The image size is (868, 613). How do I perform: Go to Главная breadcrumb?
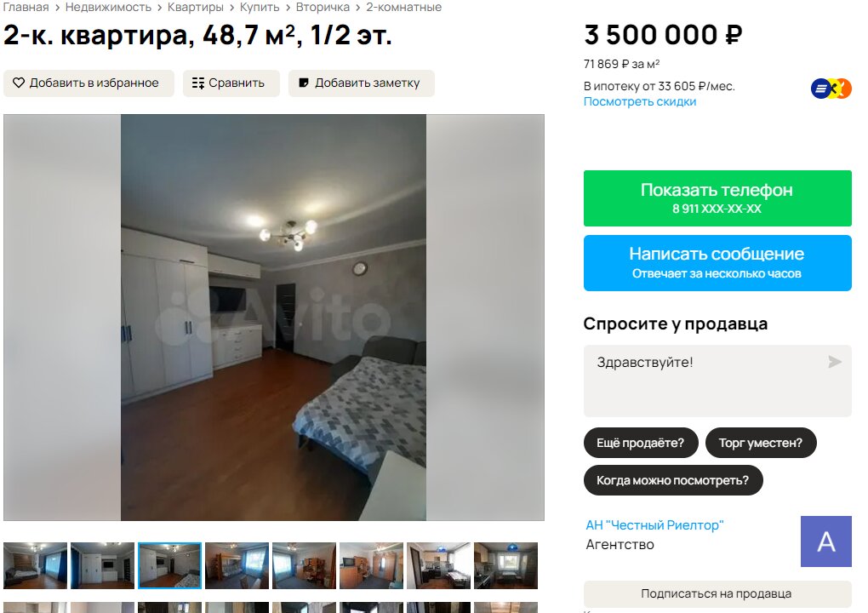pyautogui.click(x=26, y=7)
